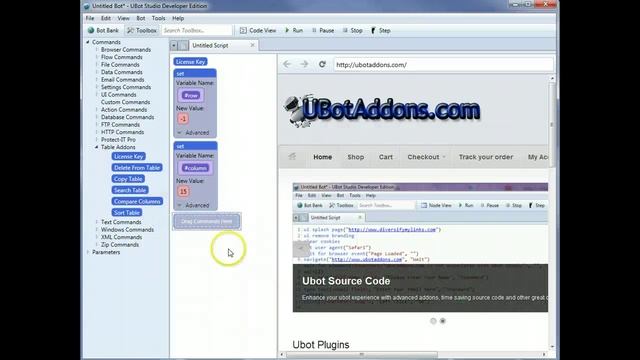Click the browser URL address field
Viewport: 640px width, 360px height.
(x=443, y=64)
